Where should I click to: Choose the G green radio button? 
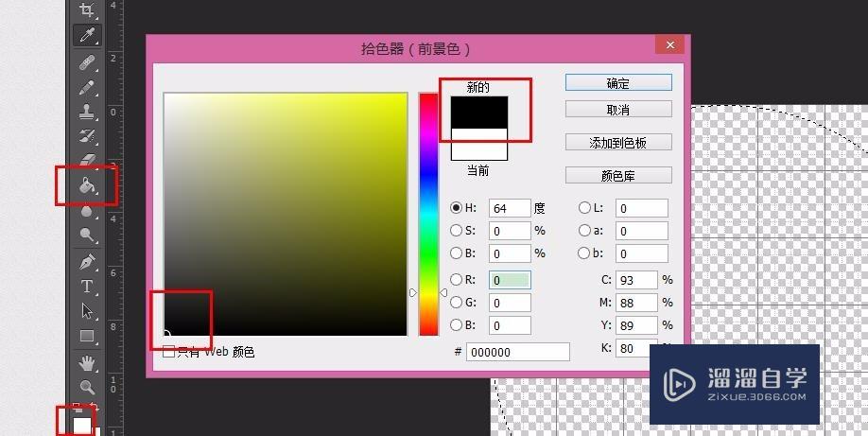pyautogui.click(x=456, y=302)
